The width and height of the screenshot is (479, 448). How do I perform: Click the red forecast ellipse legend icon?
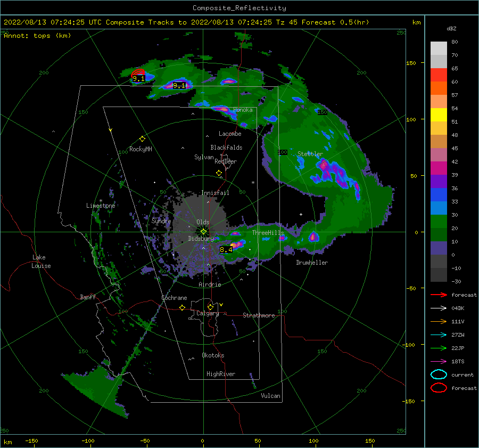[x=439, y=388]
